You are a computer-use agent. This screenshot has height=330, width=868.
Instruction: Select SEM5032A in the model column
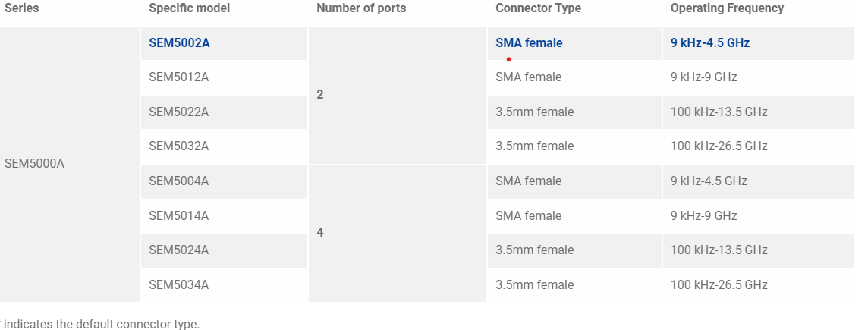224,146
